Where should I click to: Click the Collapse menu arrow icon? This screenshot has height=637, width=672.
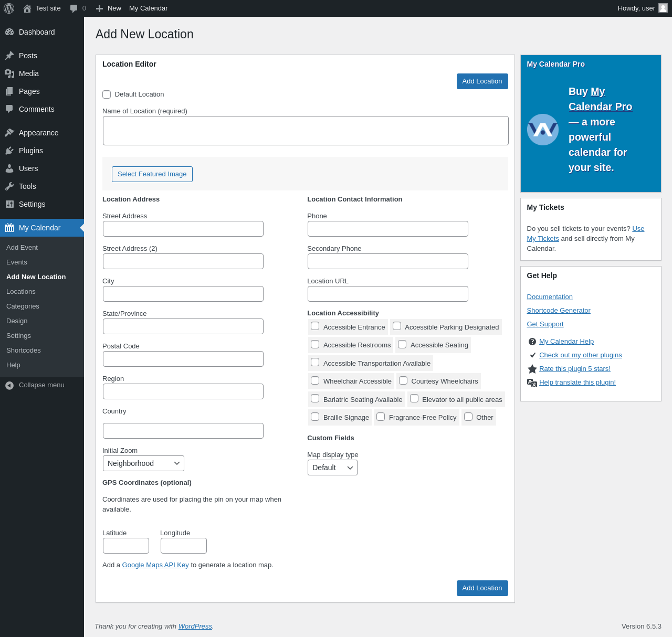pos(9,385)
